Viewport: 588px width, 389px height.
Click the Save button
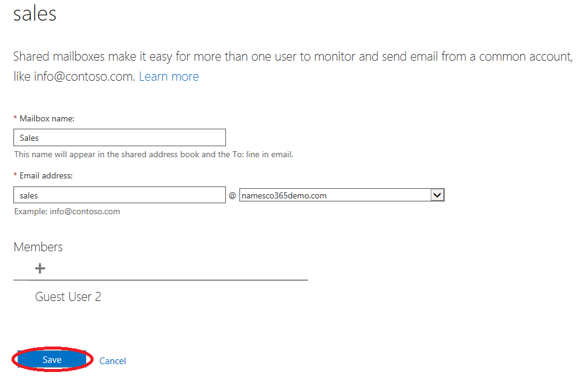coord(52,360)
